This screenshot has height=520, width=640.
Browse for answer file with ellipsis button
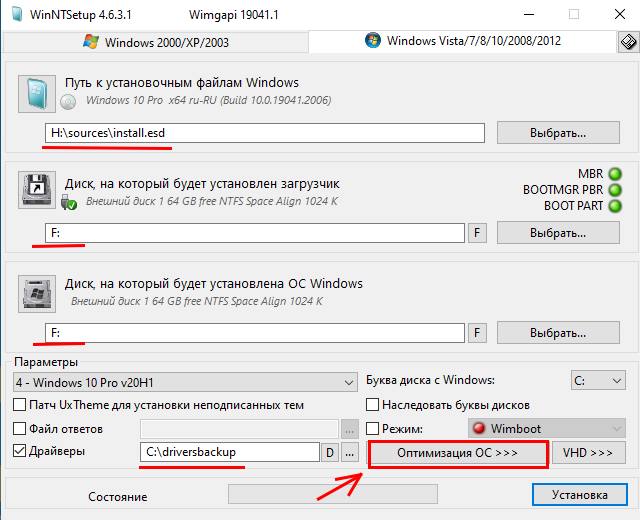350,429
